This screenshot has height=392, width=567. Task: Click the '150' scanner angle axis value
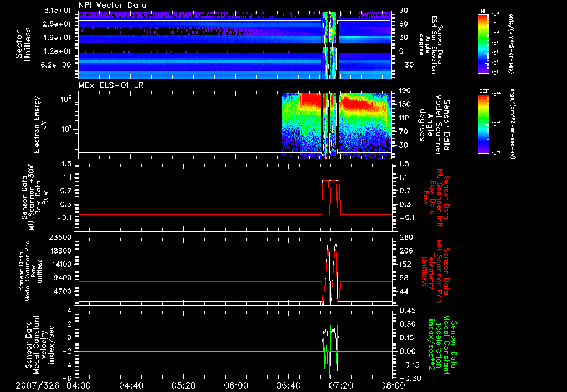[x=405, y=105]
